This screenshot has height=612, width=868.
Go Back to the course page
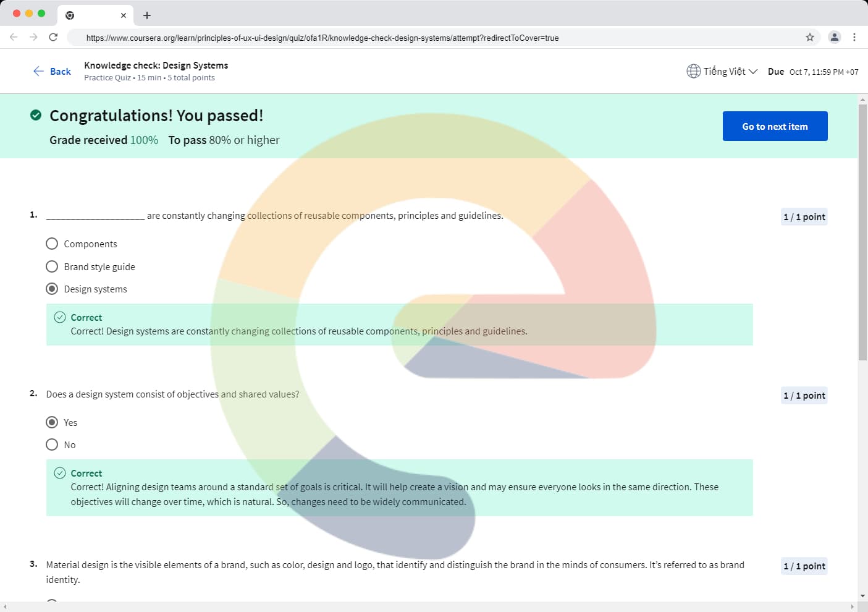pyautogui.click(x=52, y=71)
